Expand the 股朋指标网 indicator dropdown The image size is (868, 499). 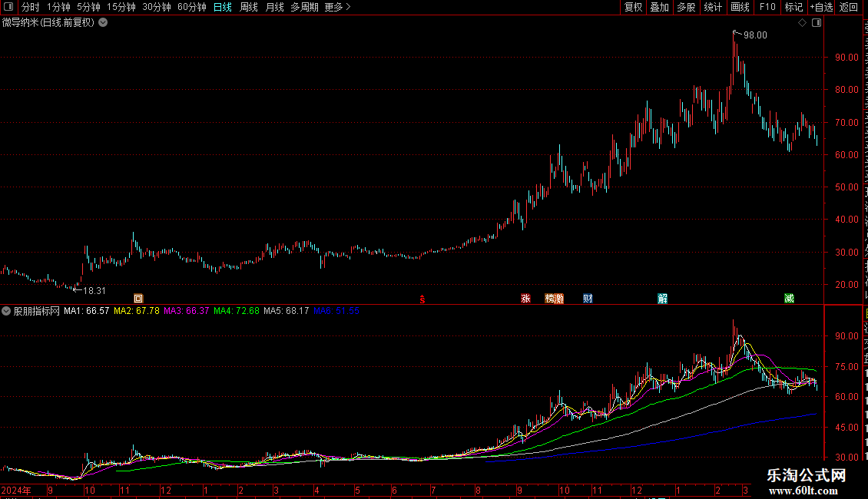tap(6, 311)
